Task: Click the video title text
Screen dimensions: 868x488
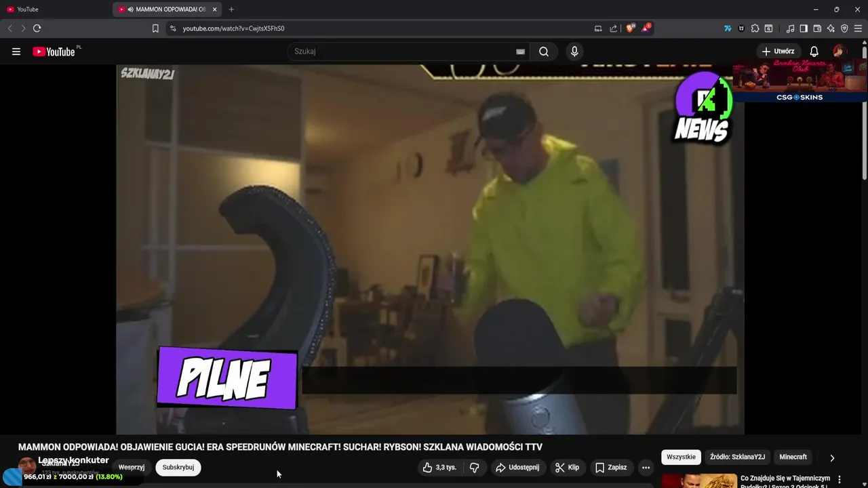Action: [x=280, y=447]
